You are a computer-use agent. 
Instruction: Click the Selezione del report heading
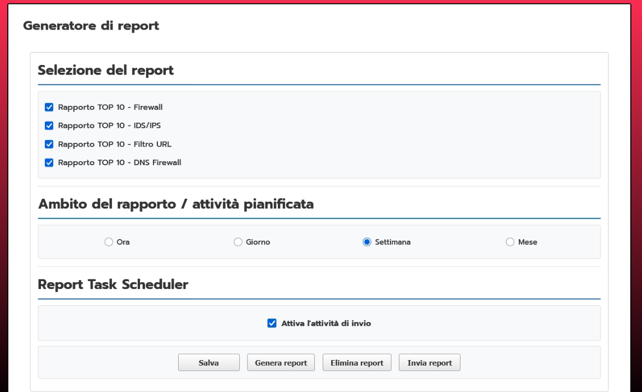[106, 70]
